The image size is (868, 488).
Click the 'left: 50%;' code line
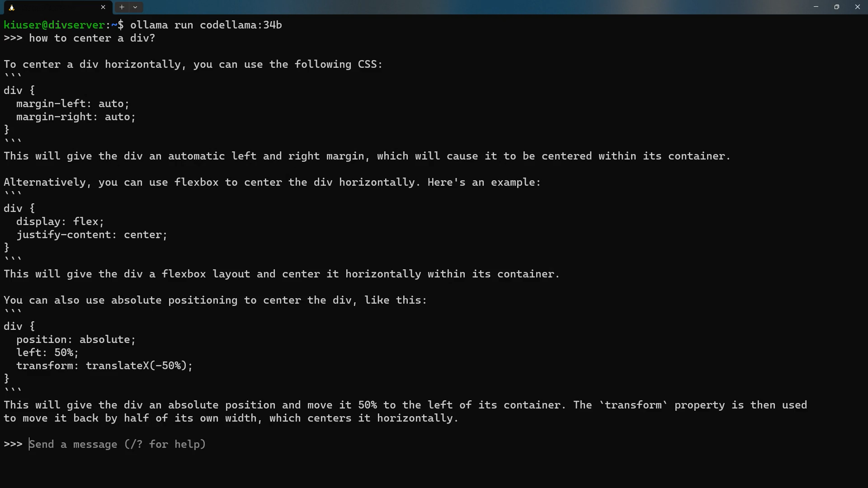[47, 352]
